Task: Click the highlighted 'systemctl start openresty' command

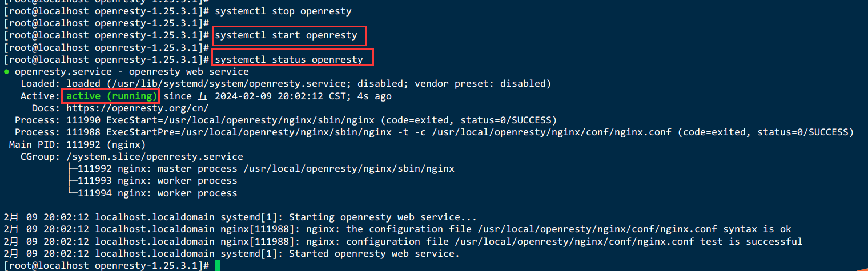Action: tap(286, 35)
